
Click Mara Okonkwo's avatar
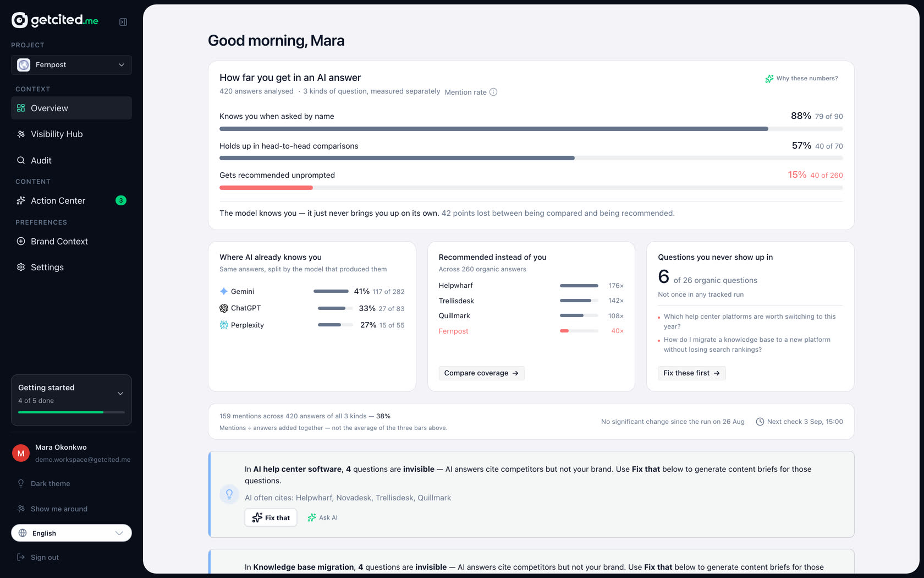click(x=21, y=453)
